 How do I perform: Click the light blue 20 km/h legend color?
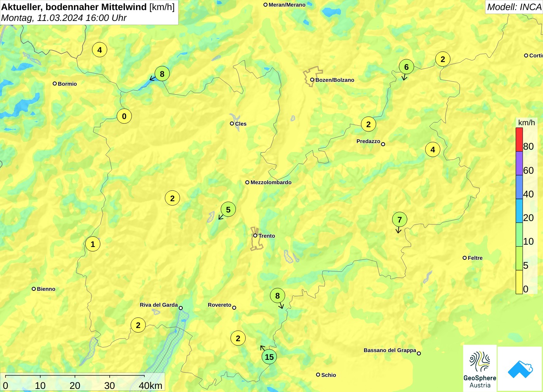point(519,211)
